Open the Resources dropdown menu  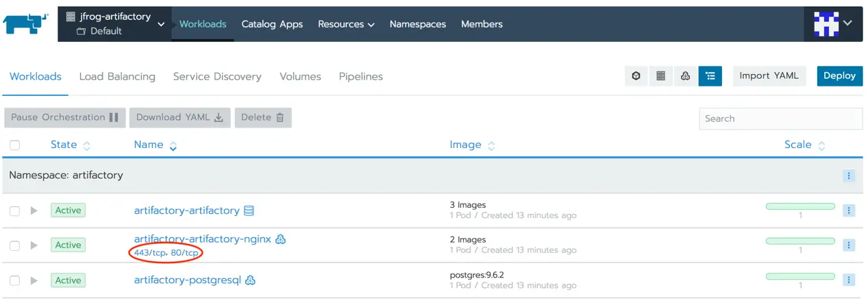click(x=346, y=24)
